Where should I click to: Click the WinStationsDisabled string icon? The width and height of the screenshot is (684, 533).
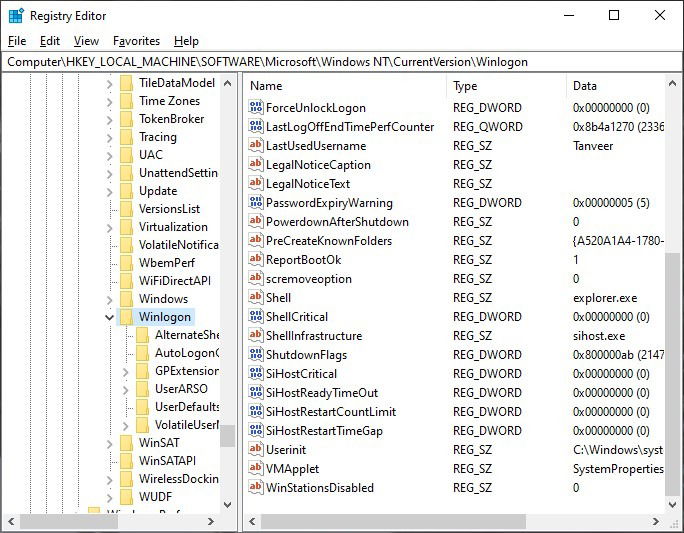[x=256, y=487]
